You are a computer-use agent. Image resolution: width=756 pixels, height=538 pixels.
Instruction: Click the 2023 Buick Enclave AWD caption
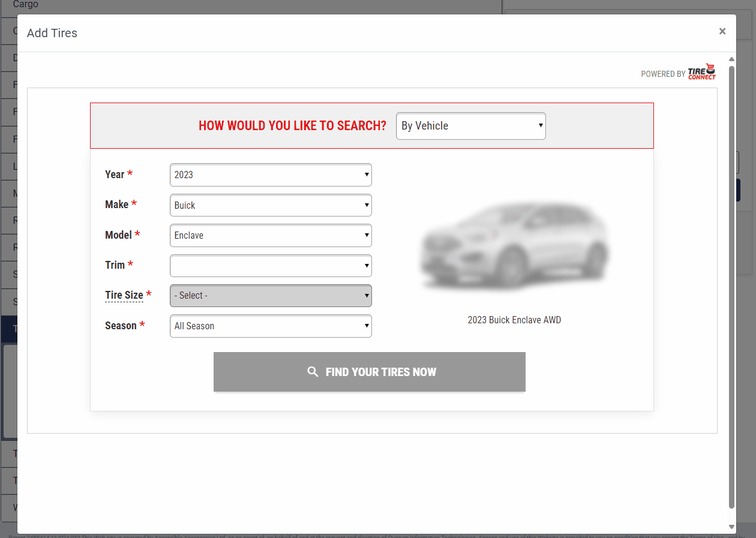(515, 320)
